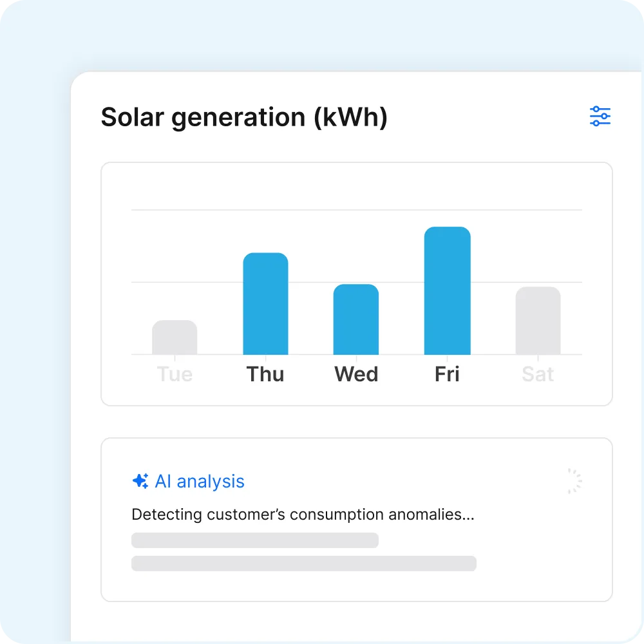Click the Solar generation (kWh) heading

click(244, 117)
